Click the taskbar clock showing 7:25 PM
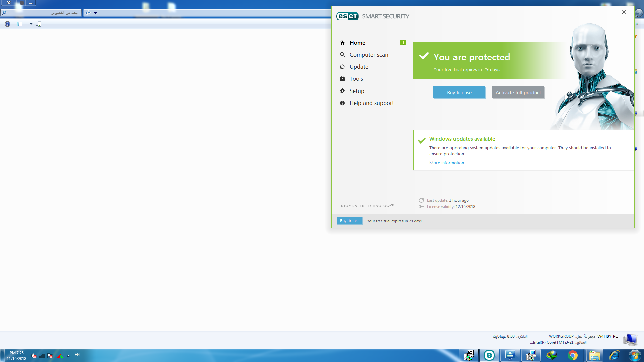Screen dimensions: 644x362 pyautogui.click(x=16, y=356)
